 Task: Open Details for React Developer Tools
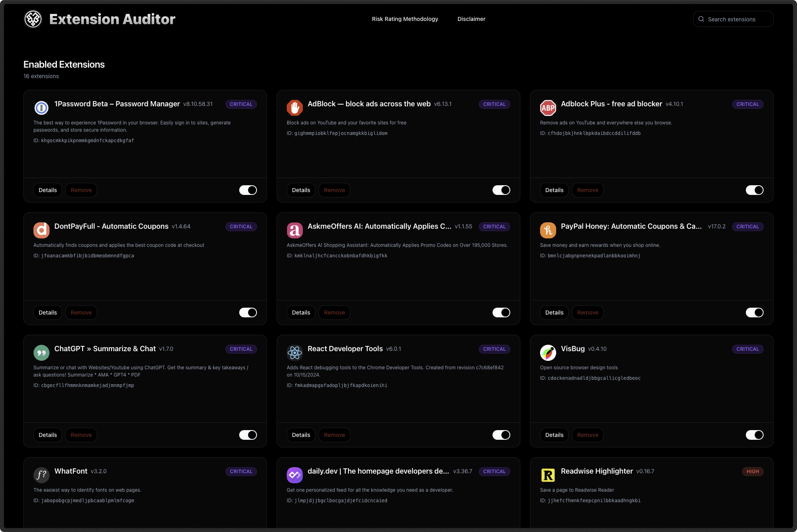pos(301,435)
